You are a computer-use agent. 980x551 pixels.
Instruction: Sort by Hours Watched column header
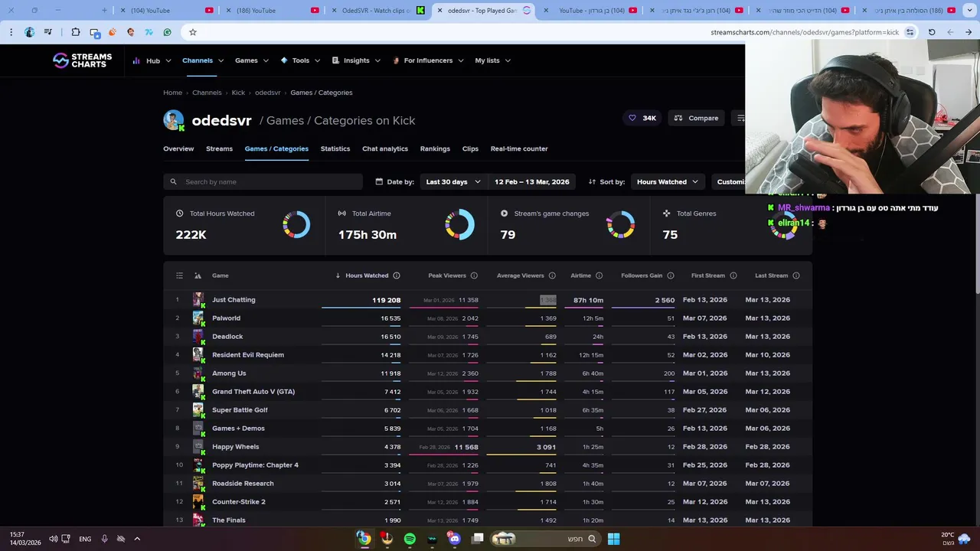click(367, 275)
